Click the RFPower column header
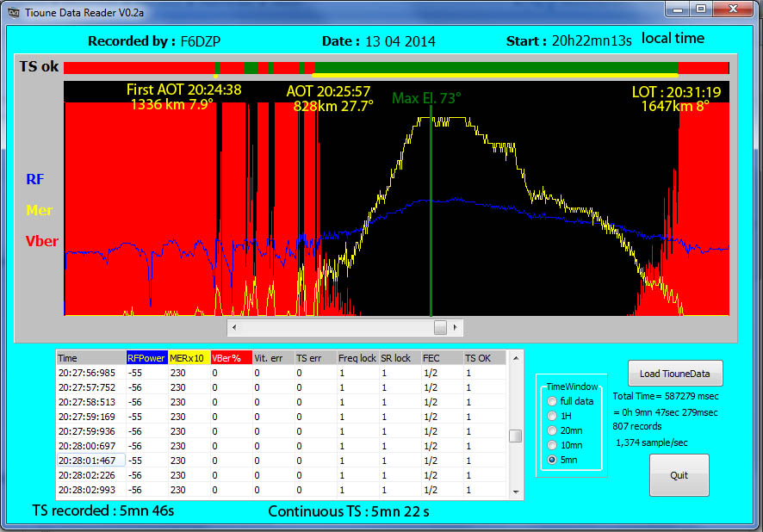The width and height of the screenshot is (763, 532). pyautogui.click(x=146, y=357)
